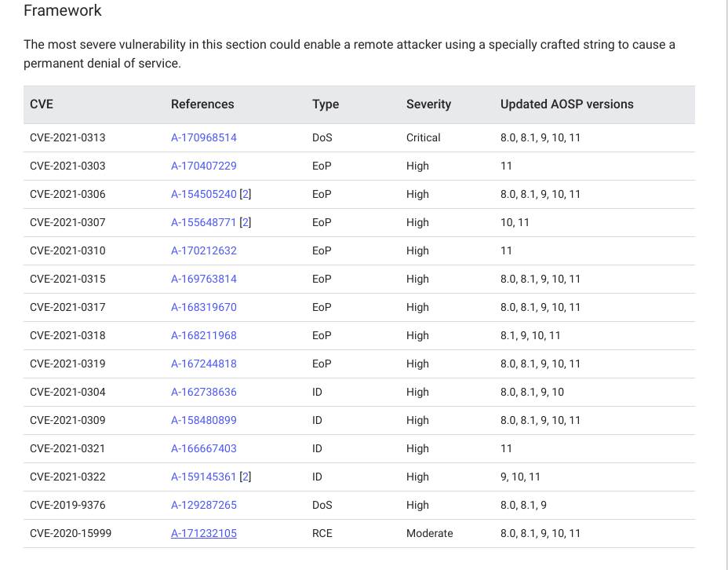Click the [2] link for CVE-2021-0322

click(246, 477)
